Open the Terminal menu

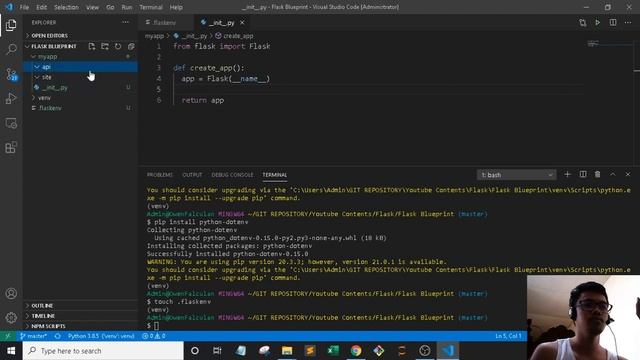pos(151,7)
